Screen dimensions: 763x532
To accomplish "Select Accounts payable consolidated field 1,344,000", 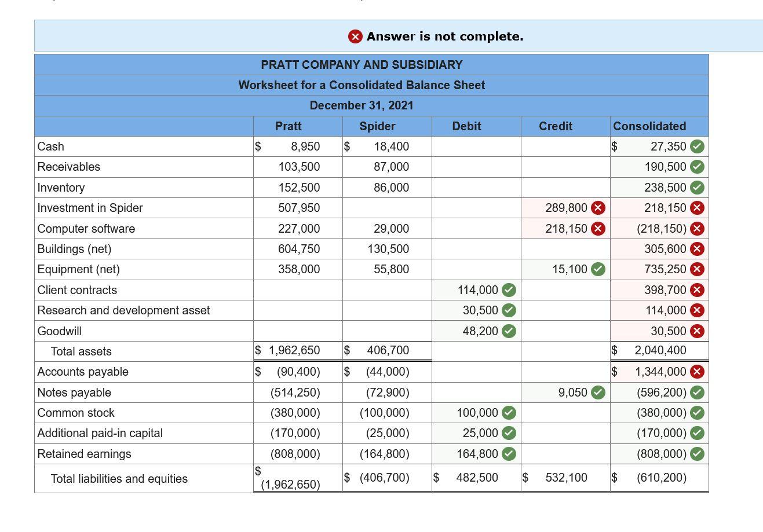I will tap(659, 372).
